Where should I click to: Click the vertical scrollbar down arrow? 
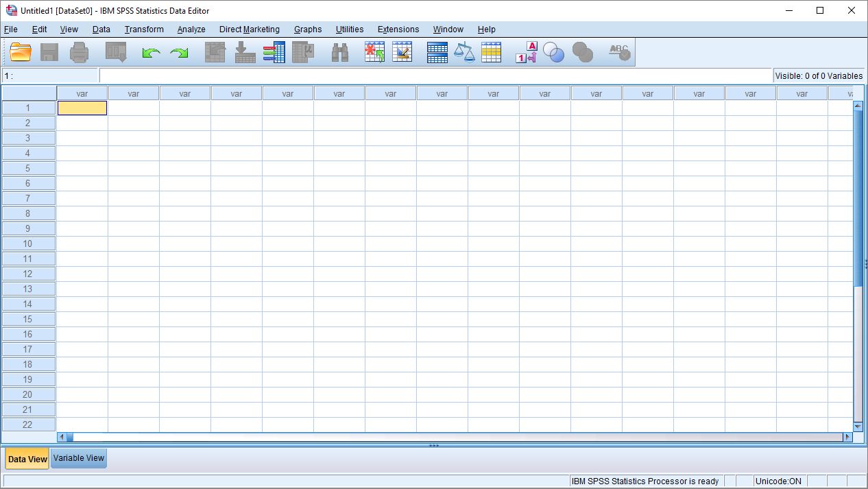tap(858, 427)
